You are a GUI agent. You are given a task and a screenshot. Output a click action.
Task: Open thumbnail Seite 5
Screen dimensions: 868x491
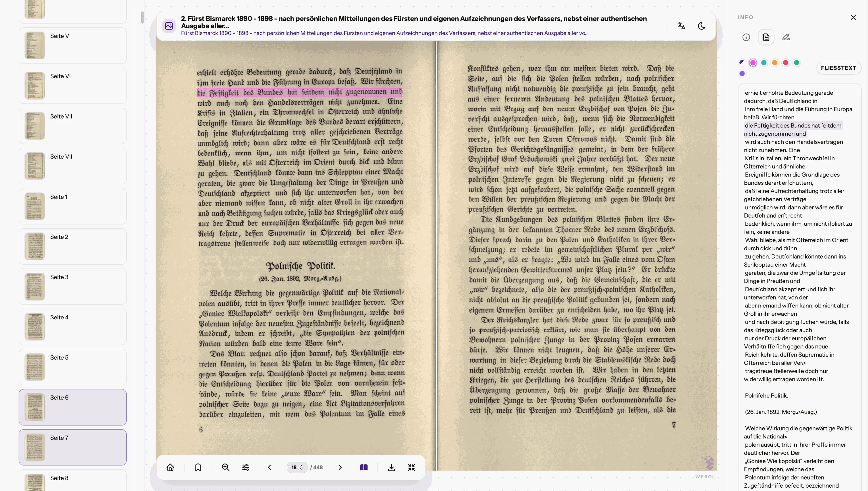pyautogui.click(x=72, y=367)
